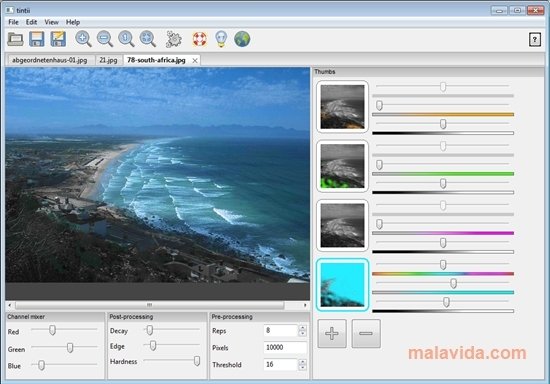Select the green-tinted thumbnail
This screenshot has width=550, height=384.
coord(342,166)
